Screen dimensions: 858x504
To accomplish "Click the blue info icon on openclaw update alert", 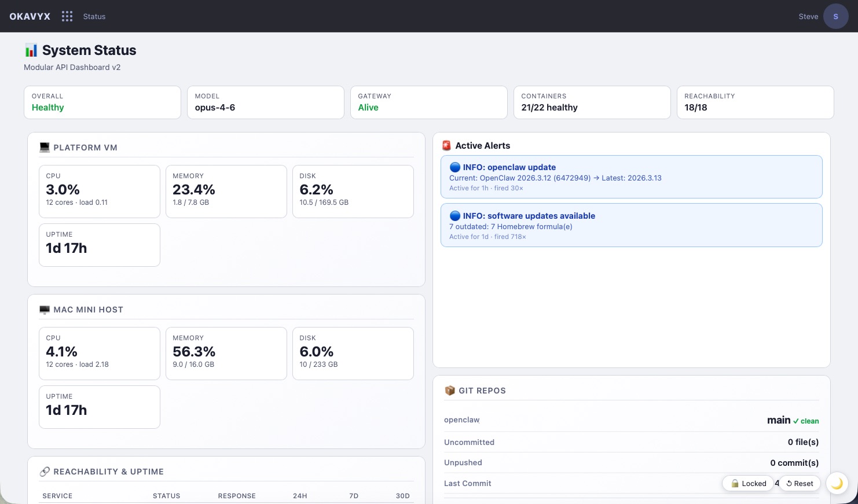I will 456,167.
